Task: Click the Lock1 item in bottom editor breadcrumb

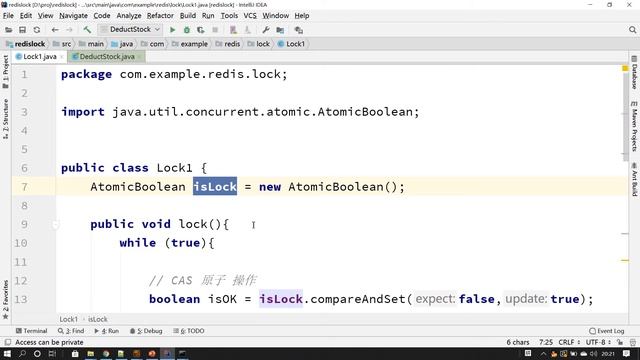Action: click(68, 319)
